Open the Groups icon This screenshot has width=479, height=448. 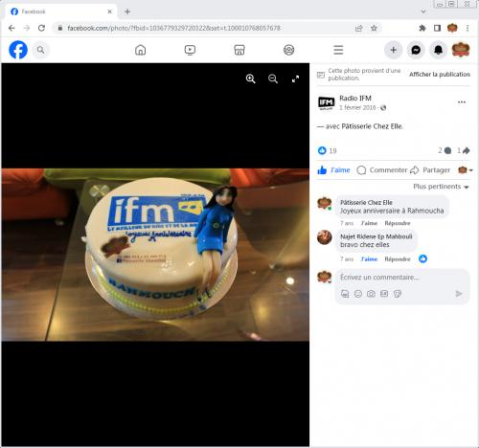(289, 50)
